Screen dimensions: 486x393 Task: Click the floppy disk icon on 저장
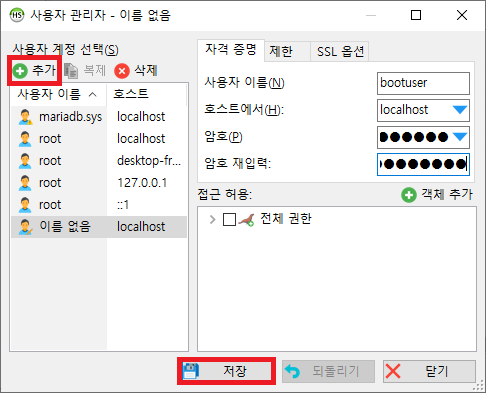[191, 371]
